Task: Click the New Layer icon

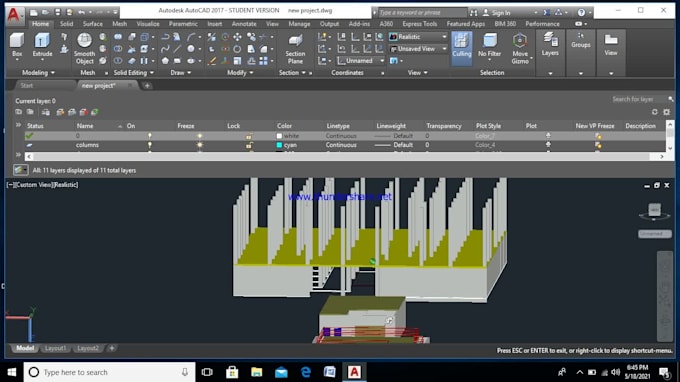Action: 60,112
